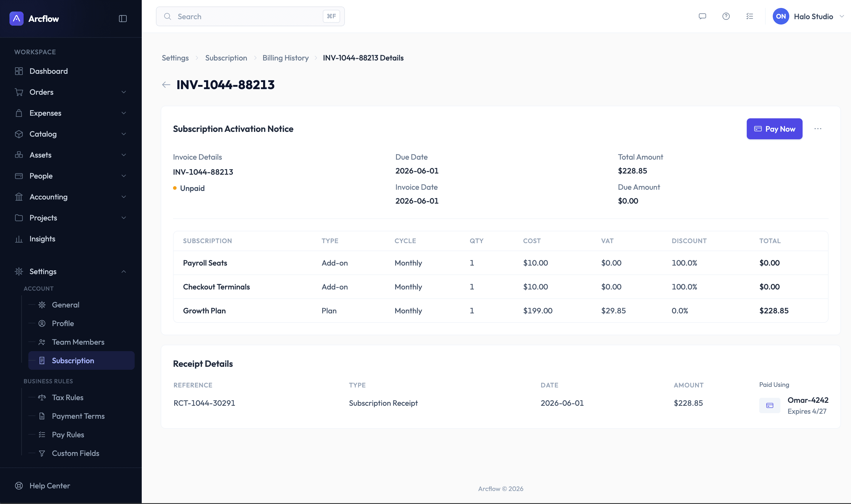Open Payment Terms in sidebar
The width and height of the screenshot is (851, 504).
(x=81, y=416)
